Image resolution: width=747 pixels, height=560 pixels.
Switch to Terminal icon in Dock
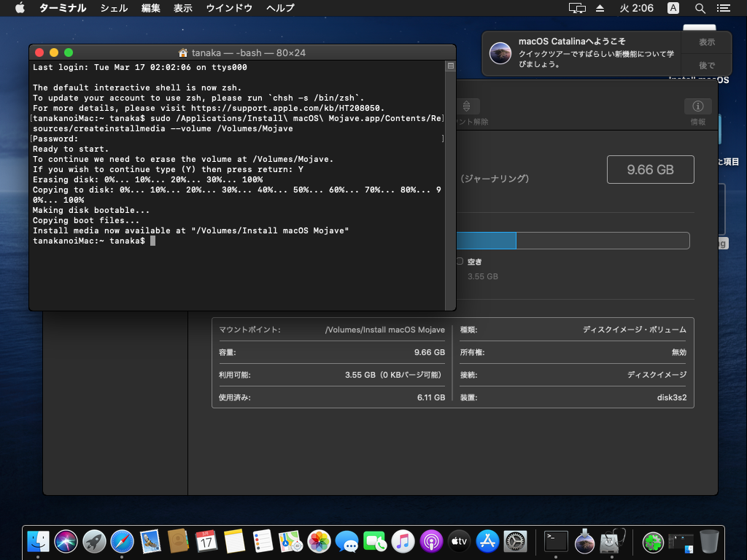click(556, 542)
